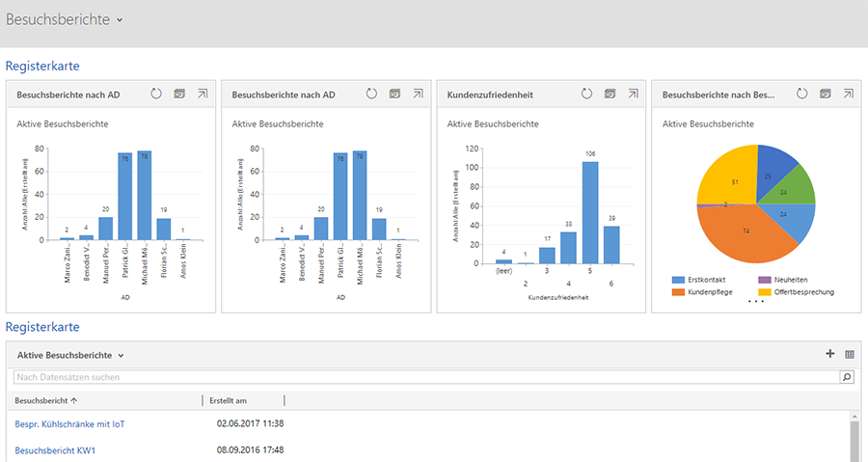Open the Besuchsbericht KW1 link
The width and height of the screenshot is (868, 462).
pos(55,449)
